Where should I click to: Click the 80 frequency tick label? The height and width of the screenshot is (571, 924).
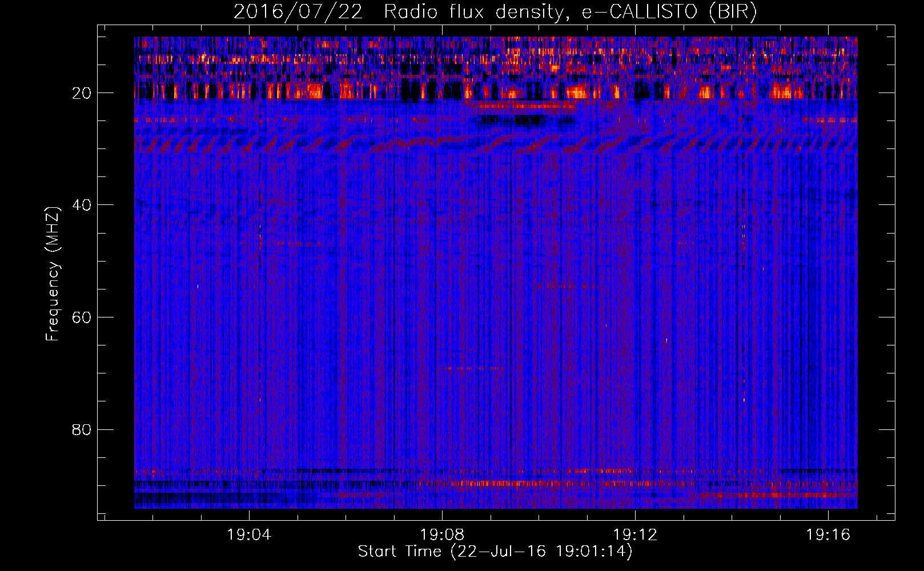pyautogui.click(x=82, y=429)
